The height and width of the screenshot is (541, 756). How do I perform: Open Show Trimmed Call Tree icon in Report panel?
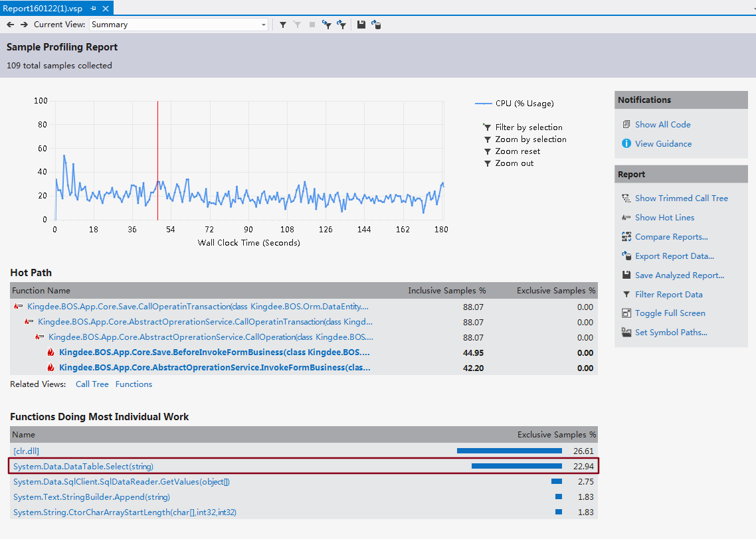[x=626, y=198]
